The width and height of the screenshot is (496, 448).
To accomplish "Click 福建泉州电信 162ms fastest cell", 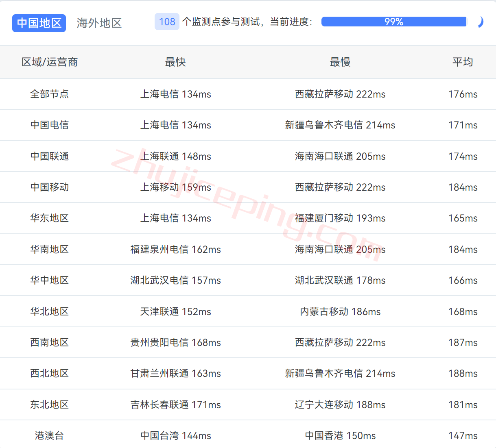I will click(176, 250).
